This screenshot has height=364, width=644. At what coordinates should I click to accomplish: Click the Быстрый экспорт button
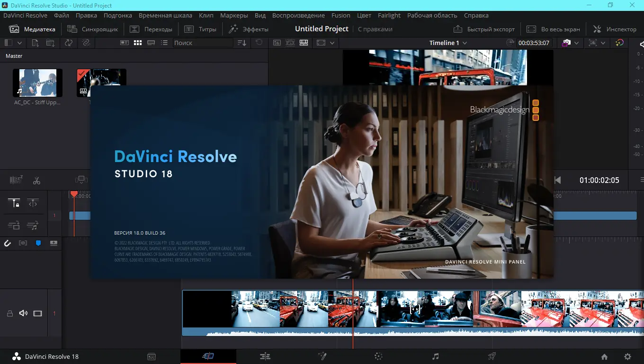[484, 29]
